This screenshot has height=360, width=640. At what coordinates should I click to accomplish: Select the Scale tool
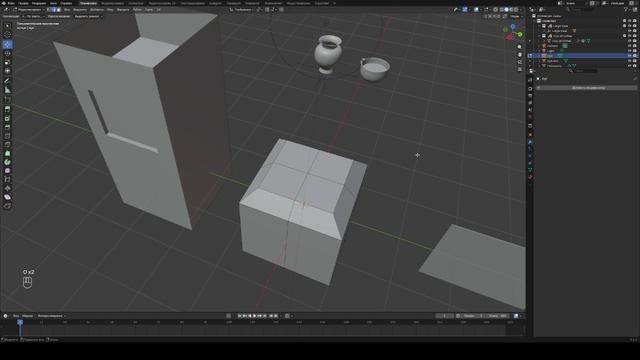click(7, 62)
